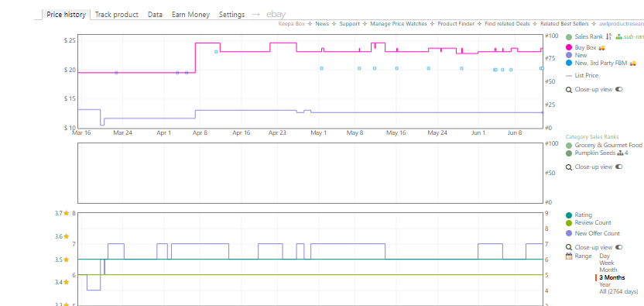Click Find related Deals link
The image size is (644, 306).
507,24
